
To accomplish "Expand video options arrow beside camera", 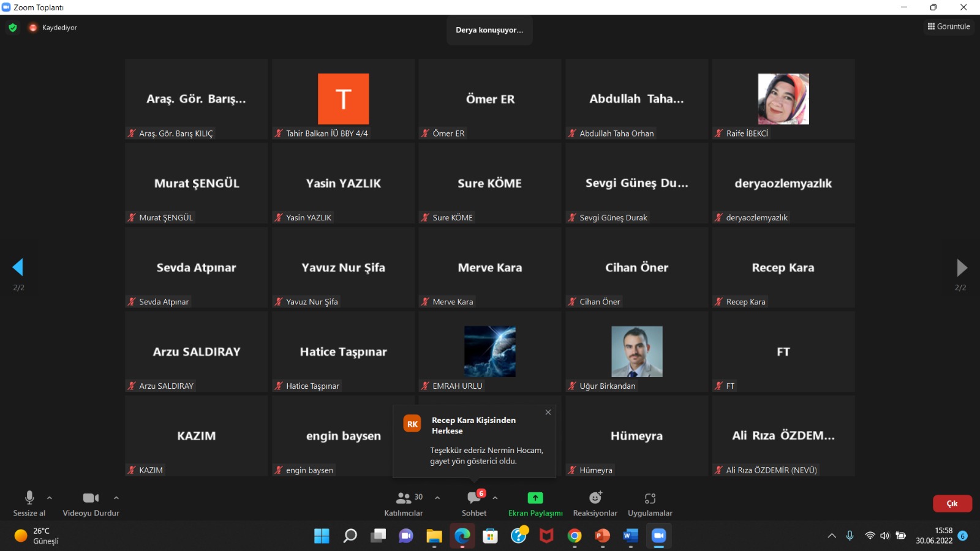I will click(116, 498).
